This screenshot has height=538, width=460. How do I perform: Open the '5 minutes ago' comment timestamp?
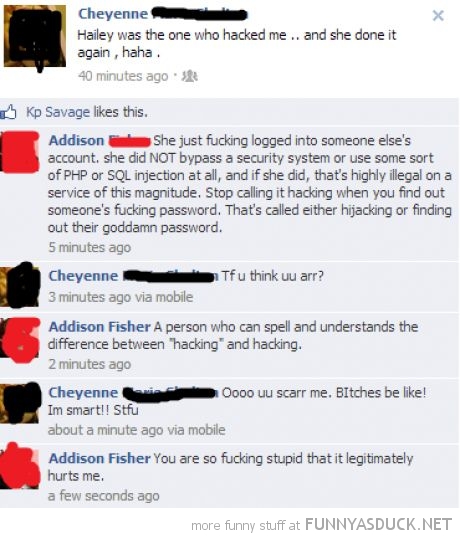(x=90, y=247)
